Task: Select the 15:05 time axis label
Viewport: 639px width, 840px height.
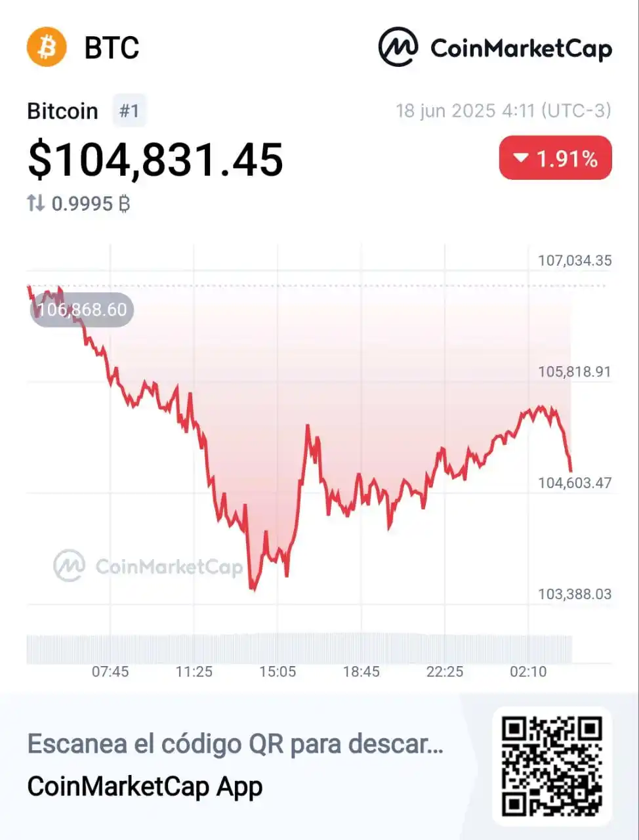Action: click(x=278, y=671)
